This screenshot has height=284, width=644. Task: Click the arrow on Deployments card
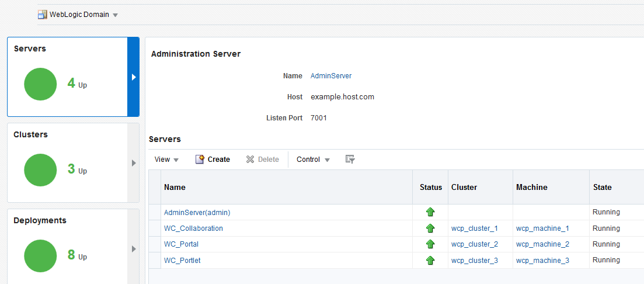pyautogui.click(x=134, y=249)
